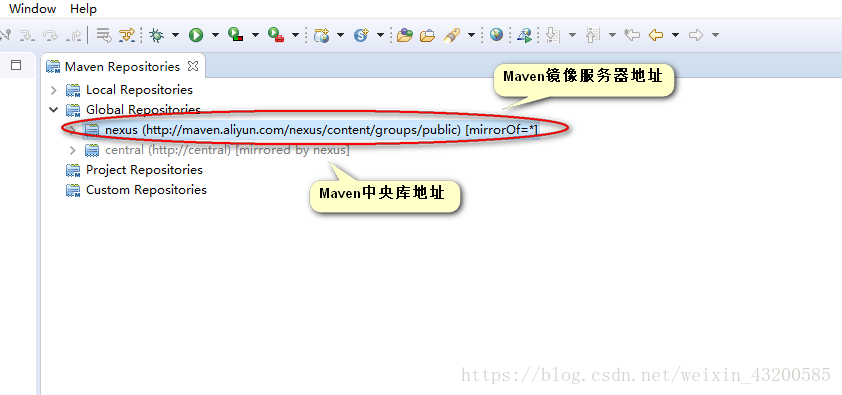The height and width of the screenshot is (395, 842).
Task: Click the Custom Repositories folder icon
Action: point(73,190)
